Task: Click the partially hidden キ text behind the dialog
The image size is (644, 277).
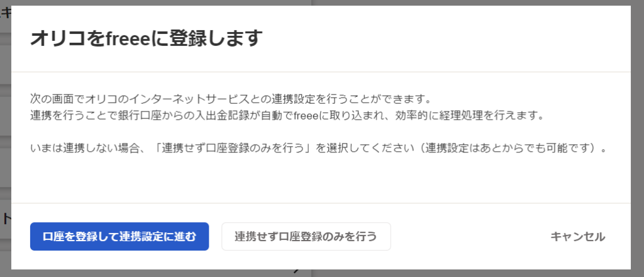Action: coord(6,14)
